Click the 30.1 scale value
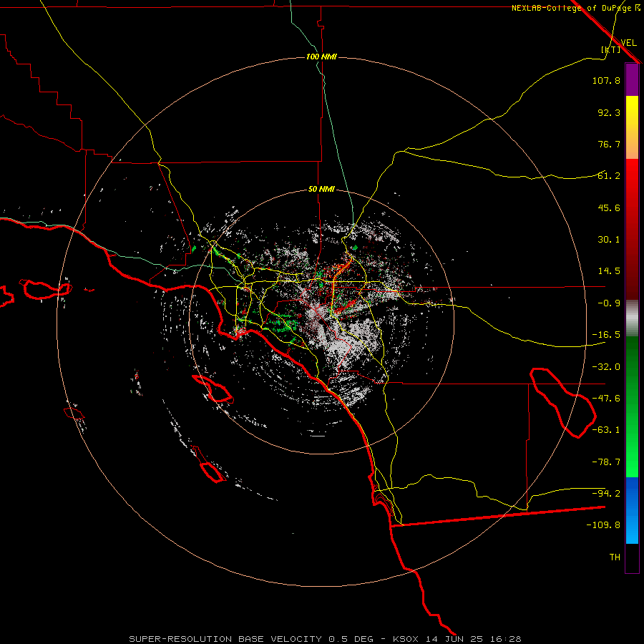 coord(609,240)
